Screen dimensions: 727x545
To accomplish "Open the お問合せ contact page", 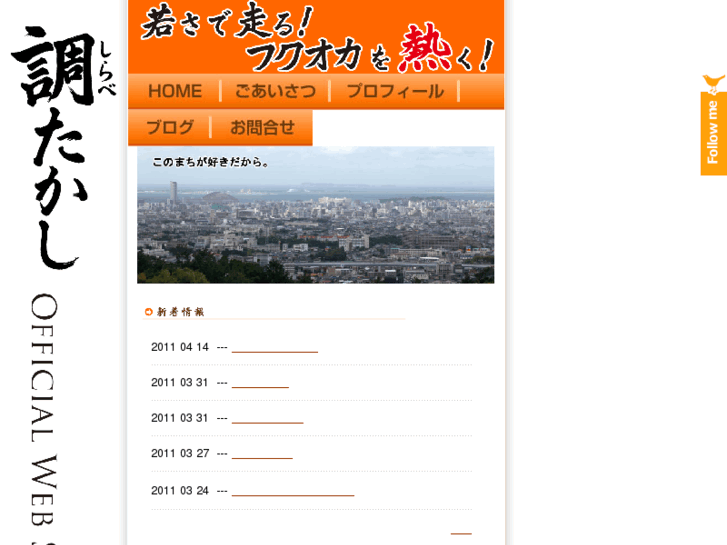I will 262,128.
